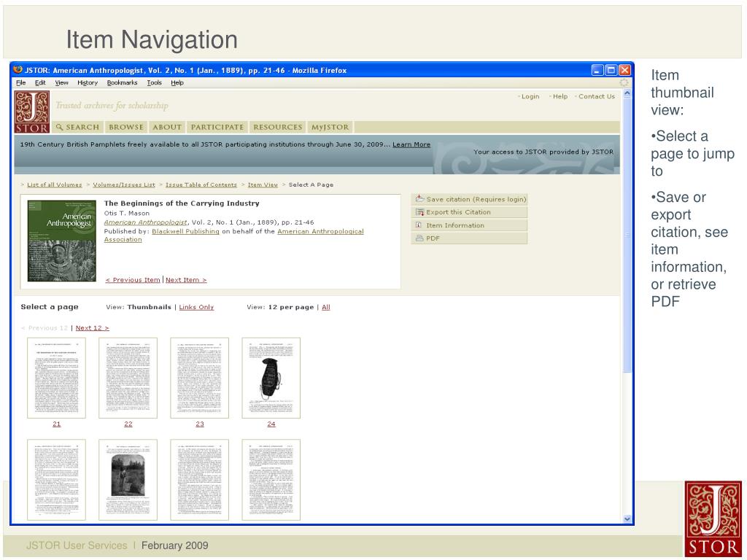Screen dimensions: 747x560
Task: Open the History menu
Action: [88, 83]
